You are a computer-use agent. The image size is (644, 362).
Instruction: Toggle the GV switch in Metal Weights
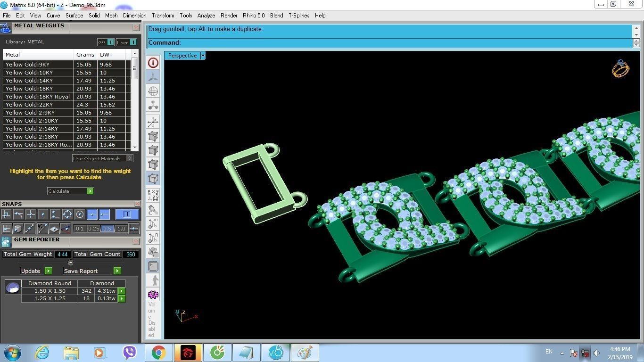click(106, 42)
